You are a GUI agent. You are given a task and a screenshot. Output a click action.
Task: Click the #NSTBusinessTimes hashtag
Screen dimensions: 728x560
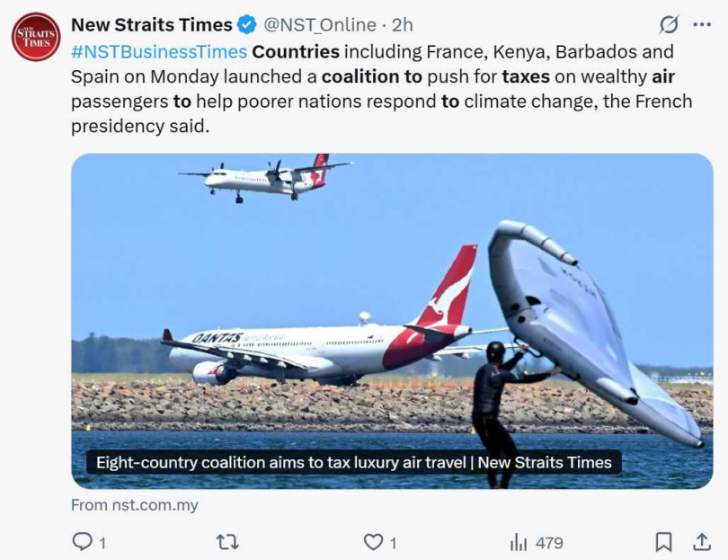click(158, 52)
